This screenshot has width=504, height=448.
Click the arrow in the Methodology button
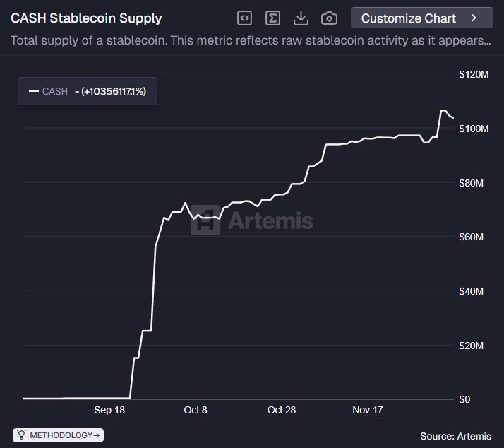point(97,435)
